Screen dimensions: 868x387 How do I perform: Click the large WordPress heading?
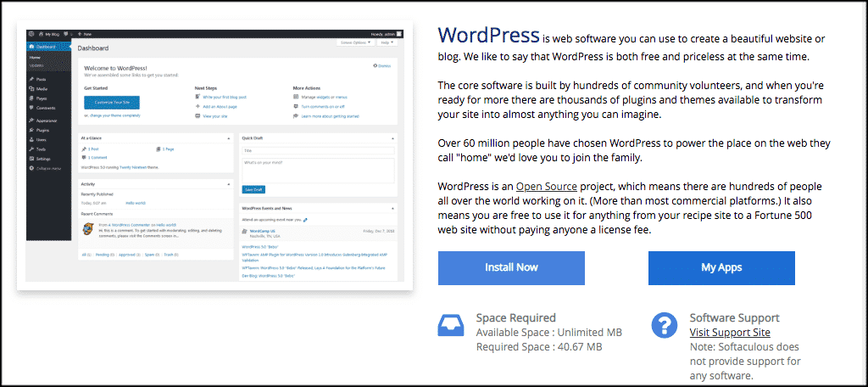488,35
